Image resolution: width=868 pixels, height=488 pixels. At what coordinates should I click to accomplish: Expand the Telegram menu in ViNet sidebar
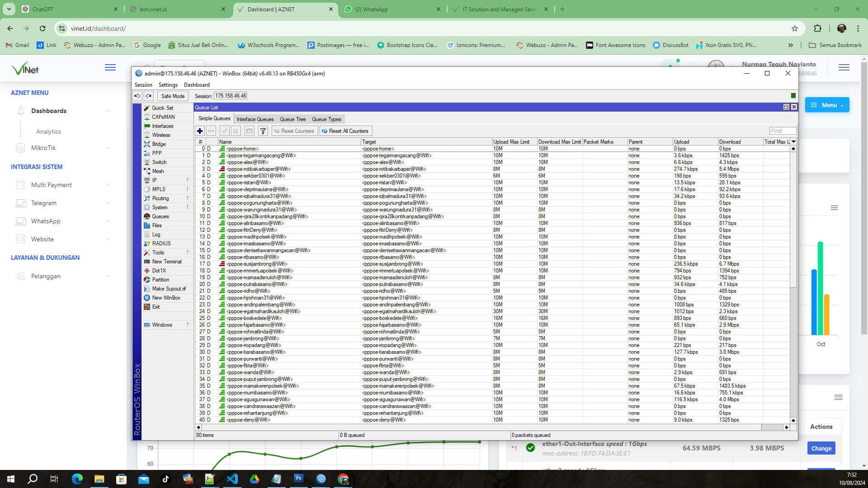[x=62, y=203]
